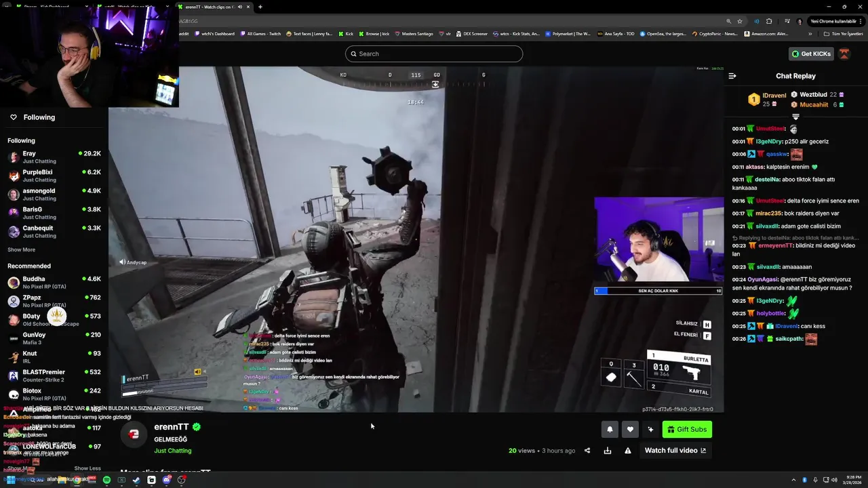Expand the chat leaderboard arrow below IDravenI

795,117
